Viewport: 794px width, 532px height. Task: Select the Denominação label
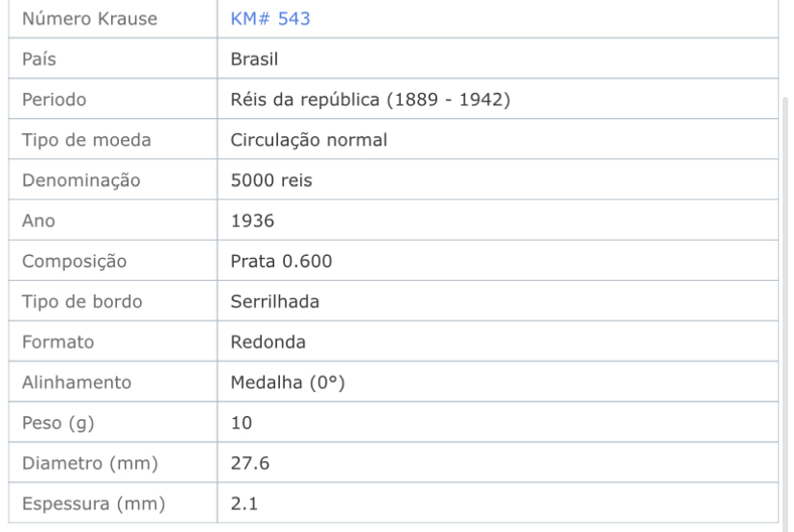coord(81,181)
